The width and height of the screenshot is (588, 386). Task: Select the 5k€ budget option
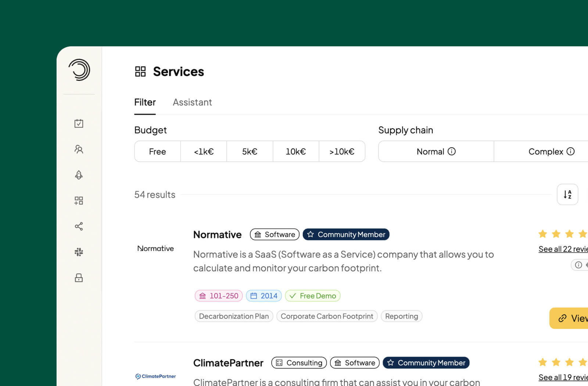pyautogui.click(x=250, y=151)
